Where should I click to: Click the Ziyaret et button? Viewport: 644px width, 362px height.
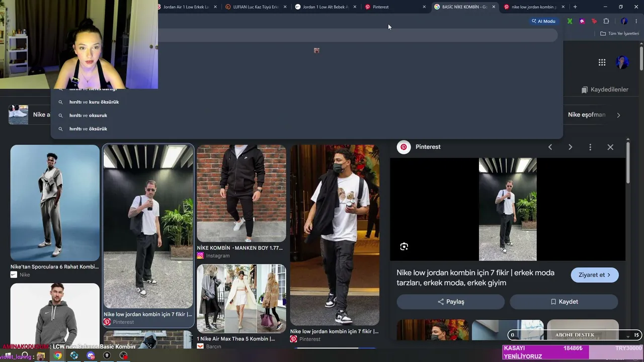pyautogui.click(x=595, y=275)
